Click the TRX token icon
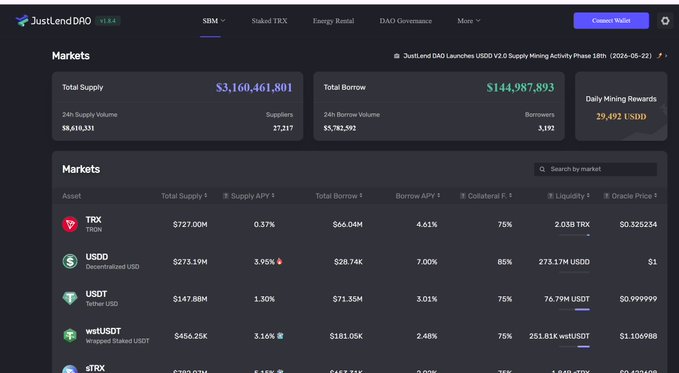This screenshot has width=679, height=373. (70, 224)
